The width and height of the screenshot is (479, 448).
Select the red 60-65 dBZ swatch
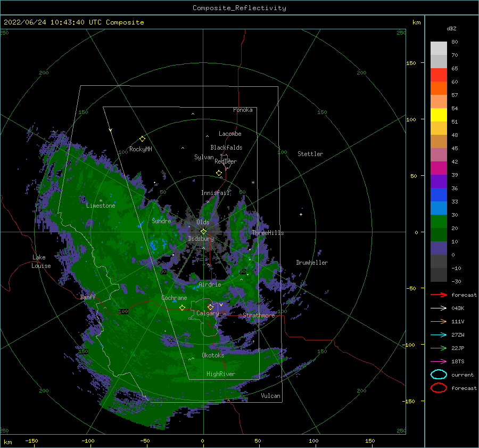pos(439,75)
